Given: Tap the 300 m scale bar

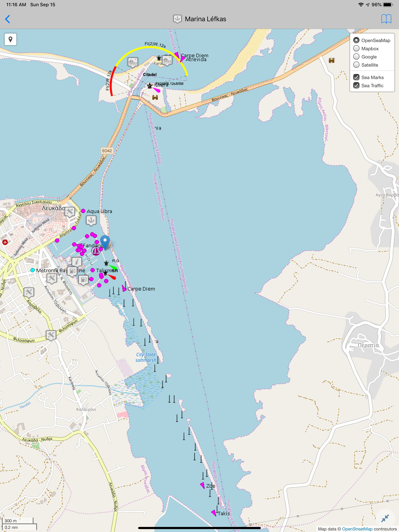Looking at the screenshot, I should [x=18, y=521].
